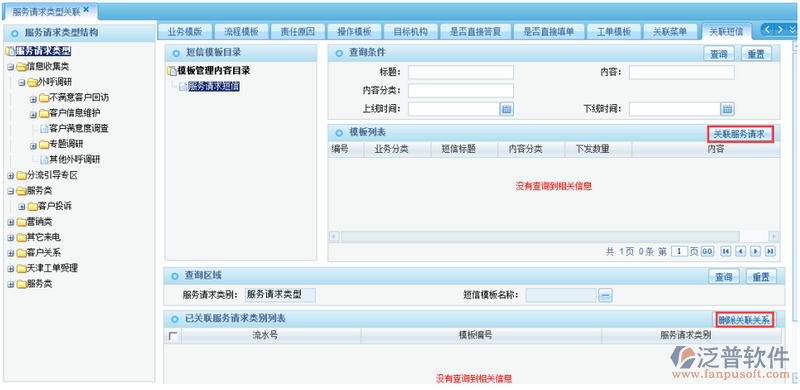The height and width of the screenshot is (390, 800).
Task: Click previous page pagination arrow
Action: coord(740,251)
